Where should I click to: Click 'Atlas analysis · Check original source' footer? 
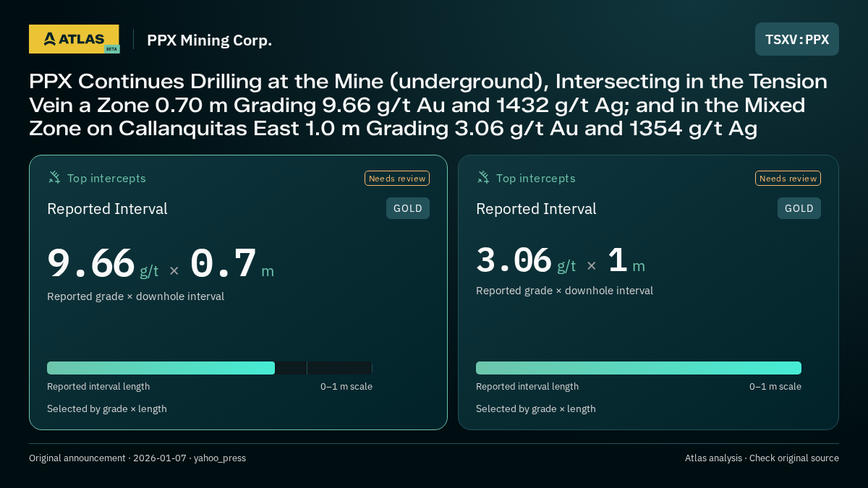[x=762, y=458]
